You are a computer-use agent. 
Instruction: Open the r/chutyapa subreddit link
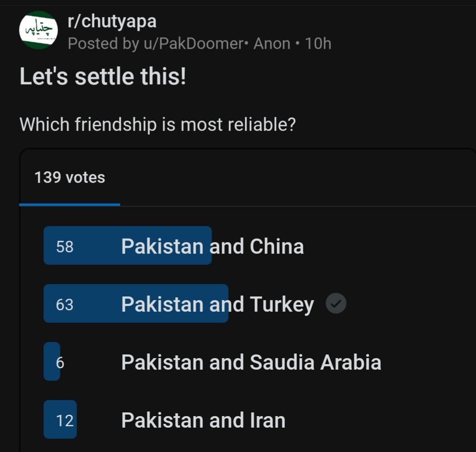tap(112, 22)
